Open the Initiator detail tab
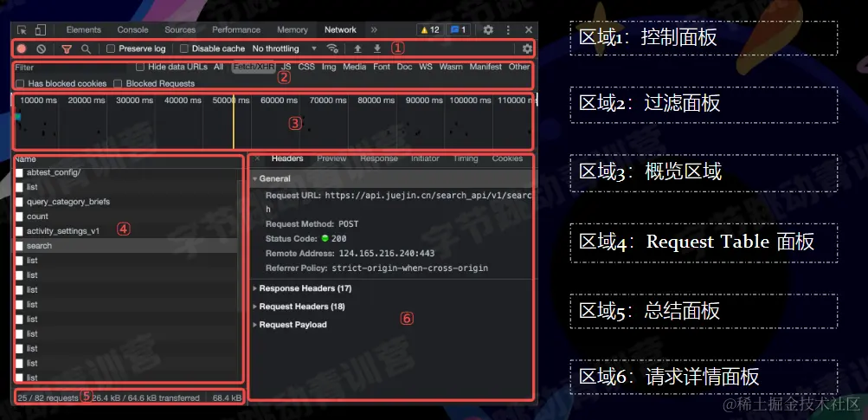Screen dimensions: 868x420 coord(425,158)
